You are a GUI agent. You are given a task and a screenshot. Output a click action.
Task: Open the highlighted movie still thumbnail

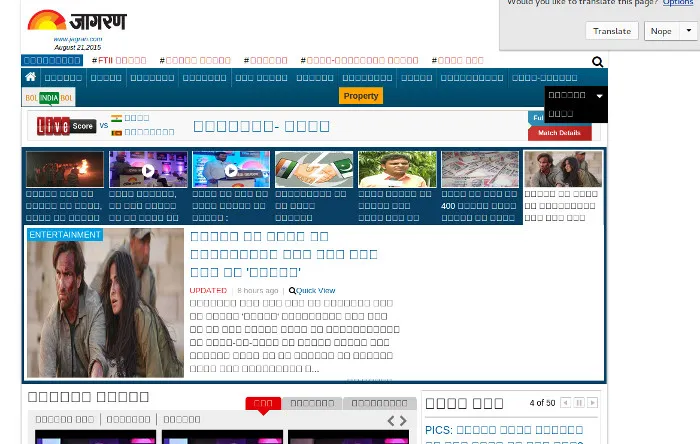click(x=563, y=169)
